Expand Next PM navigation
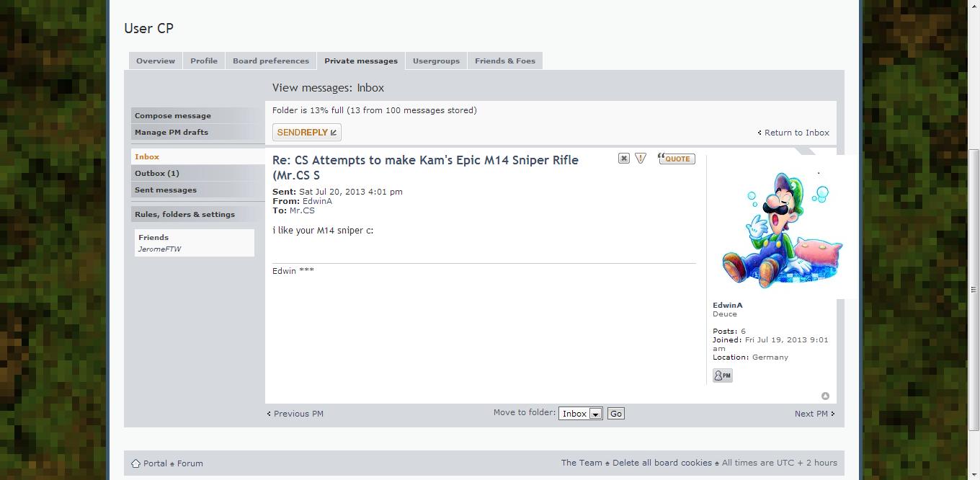This screenshot has width=980, height=480. tap(811, 414)
